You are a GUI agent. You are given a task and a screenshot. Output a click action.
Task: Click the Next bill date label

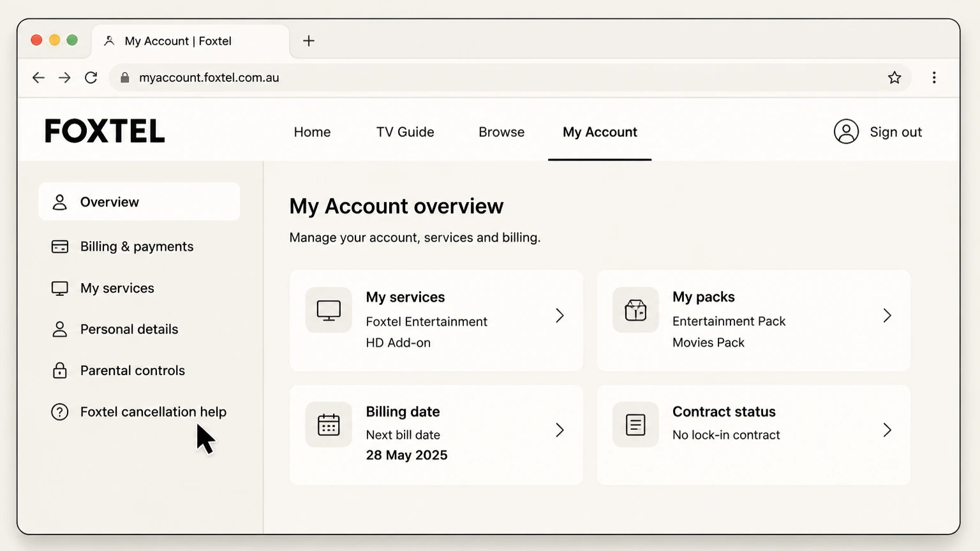(x=403, y=435)
